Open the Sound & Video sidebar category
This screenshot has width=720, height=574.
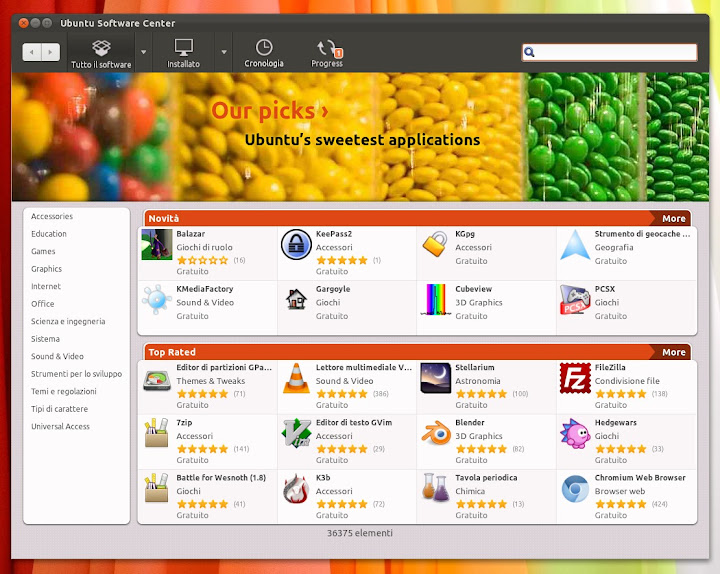(x=57, y=356)
